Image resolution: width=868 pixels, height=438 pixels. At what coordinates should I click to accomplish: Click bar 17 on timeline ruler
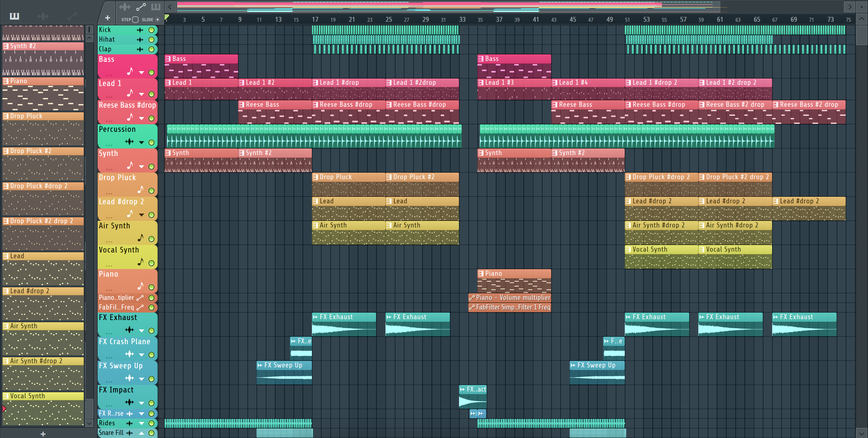(x=315, y=20)
